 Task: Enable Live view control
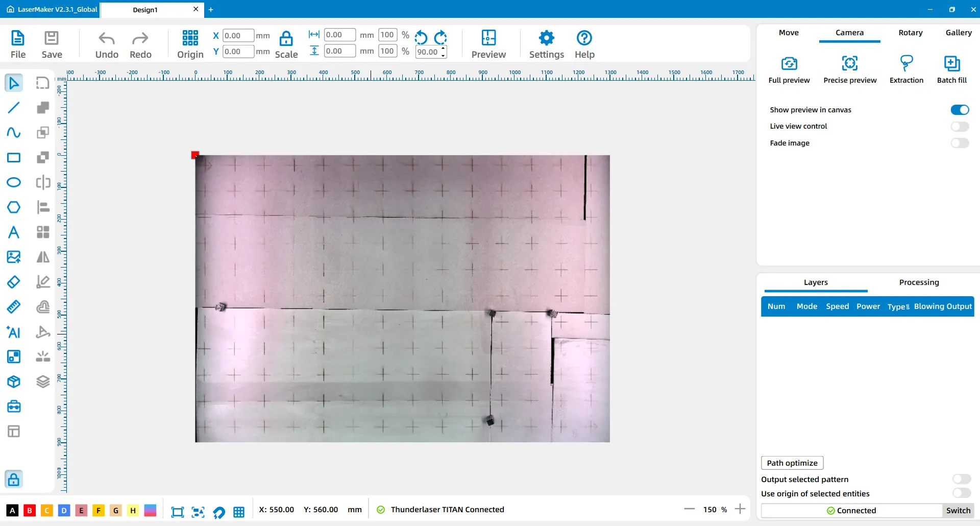click(959, 127)
